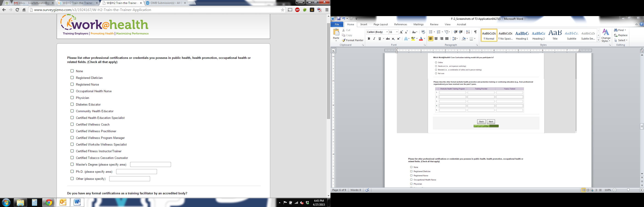Screen dimensions: 644x207
Task: Undo the last action in Word
Action: click(x=344, y=19)
